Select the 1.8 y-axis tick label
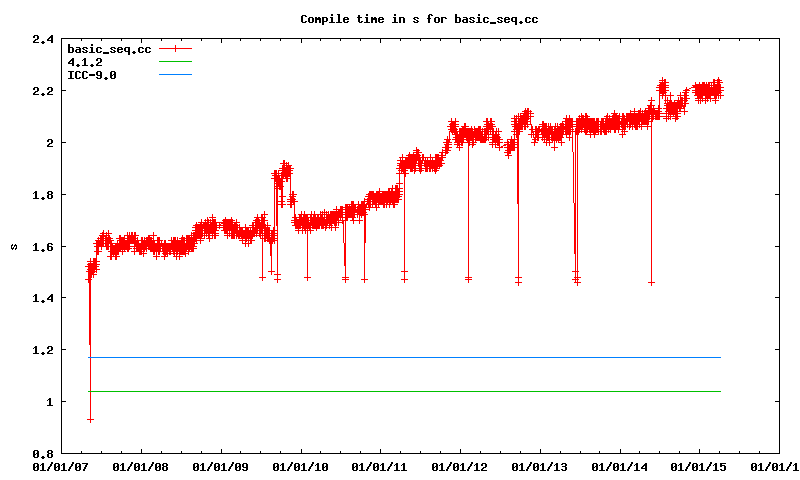 pos(43,194)
